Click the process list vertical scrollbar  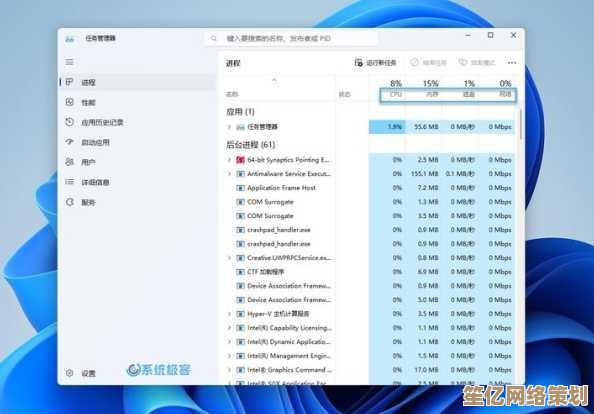[521, 124]
